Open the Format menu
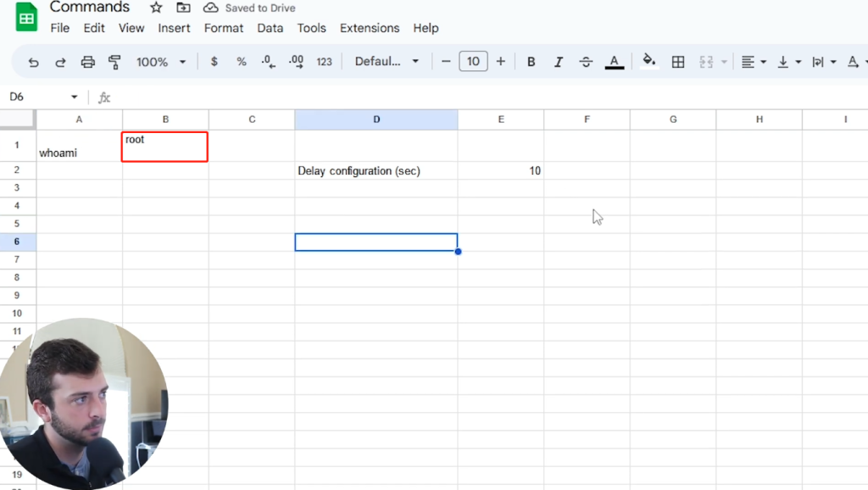This screenshot has width=868, height=490. pyautogui.click(x=224, y=28)
